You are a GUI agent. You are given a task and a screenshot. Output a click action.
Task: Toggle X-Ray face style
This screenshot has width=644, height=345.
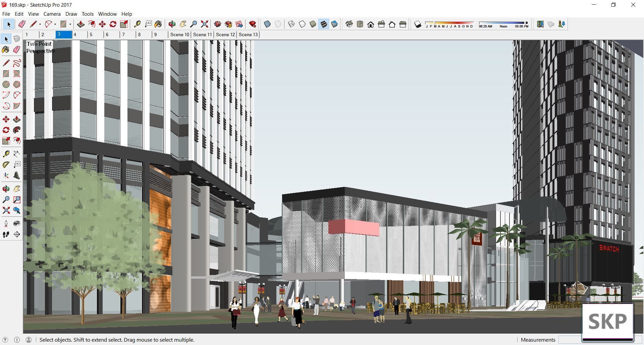click(x=267, y=24)
